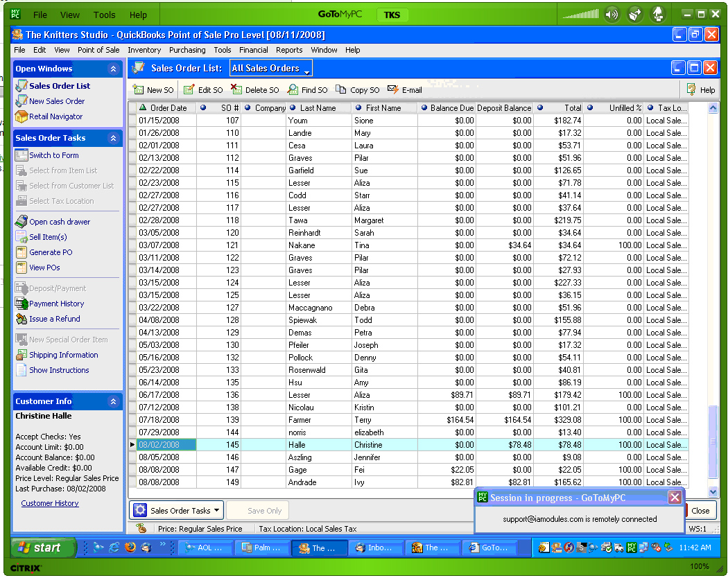Collapse the Open Windows panel
This screenshot has height=578, width=728.
click(113, 69)
